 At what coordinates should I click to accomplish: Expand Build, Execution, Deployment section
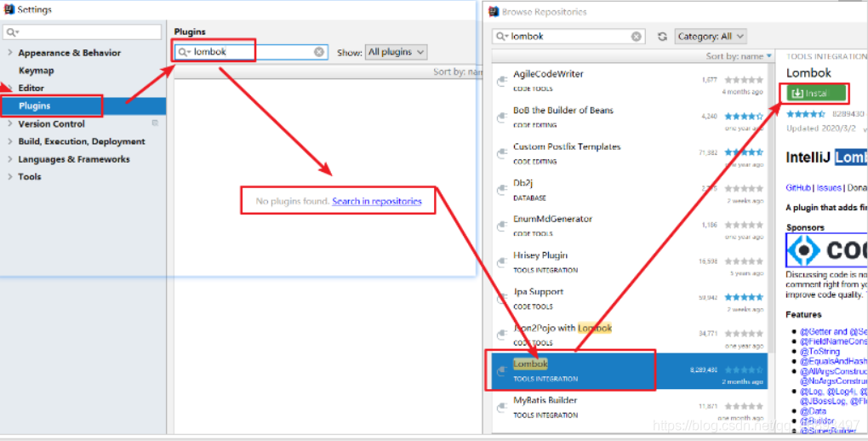click(10, 141)
